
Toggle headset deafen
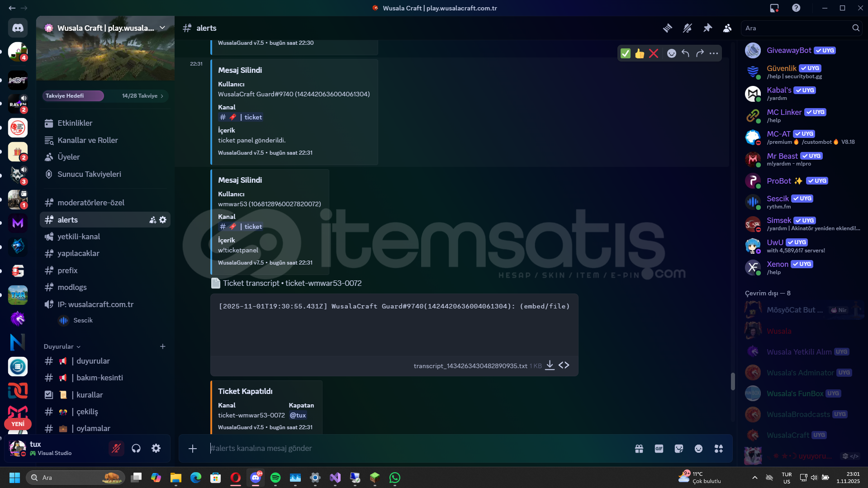click(136, 448)
